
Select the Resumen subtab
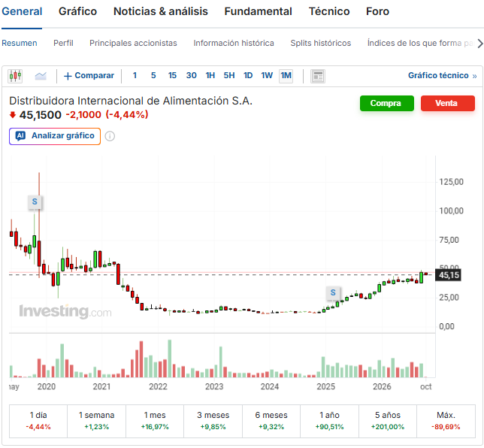pyautogui.click(x=19, y=44)
